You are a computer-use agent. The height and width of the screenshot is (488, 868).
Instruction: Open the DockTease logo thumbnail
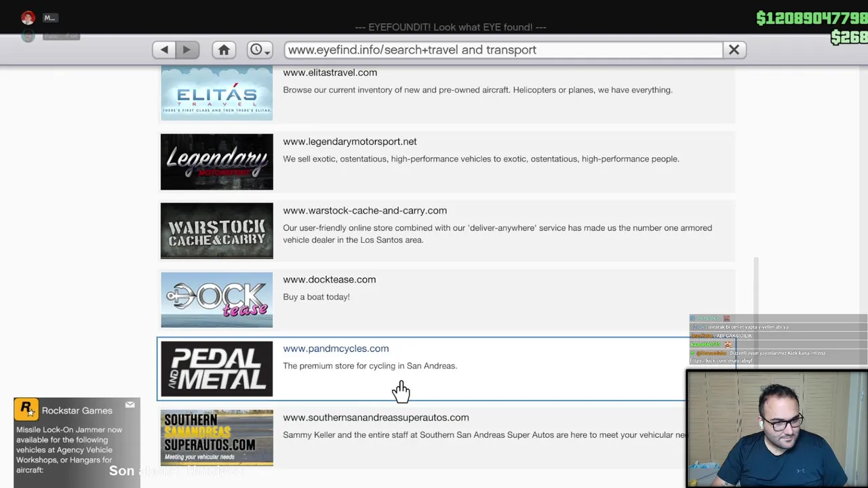(217, 300)
